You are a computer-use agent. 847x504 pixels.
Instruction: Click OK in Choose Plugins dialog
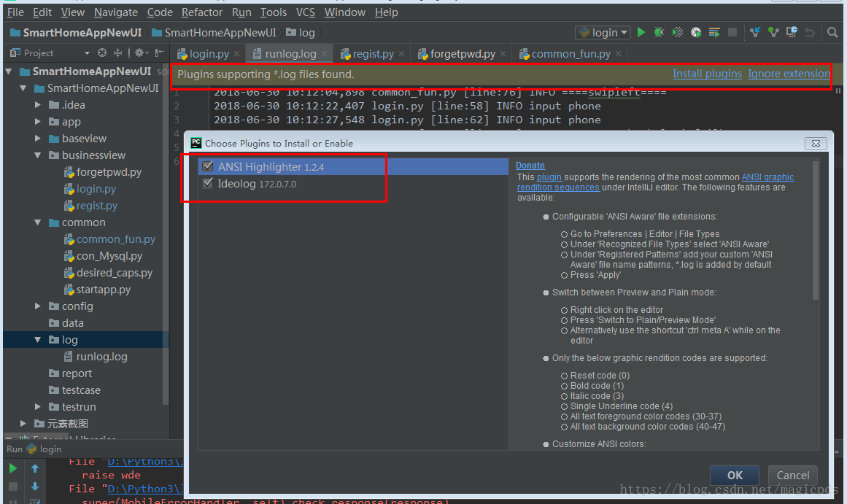pyautogui.click(x=734, y=476)
